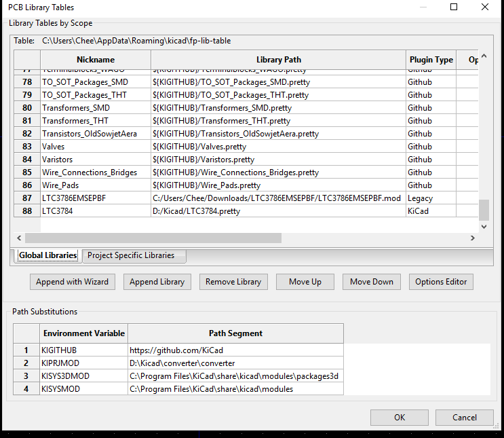The width and height of the screenshot is (504, 438).
Task: Select row header 87
Action: [27, 198]
